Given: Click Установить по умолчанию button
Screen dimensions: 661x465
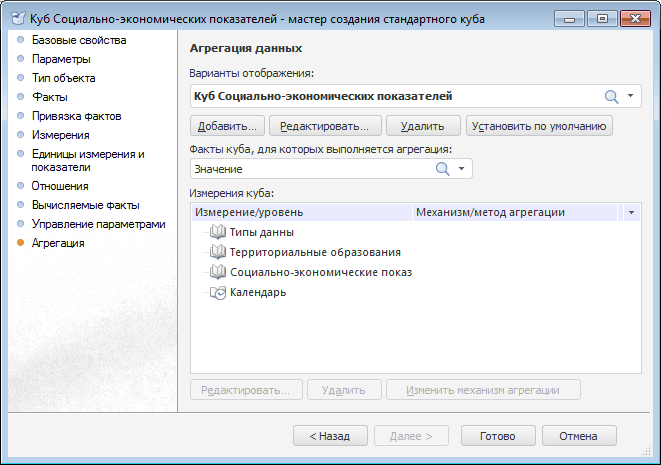Looking at the screenshot, I should (539, 126).
